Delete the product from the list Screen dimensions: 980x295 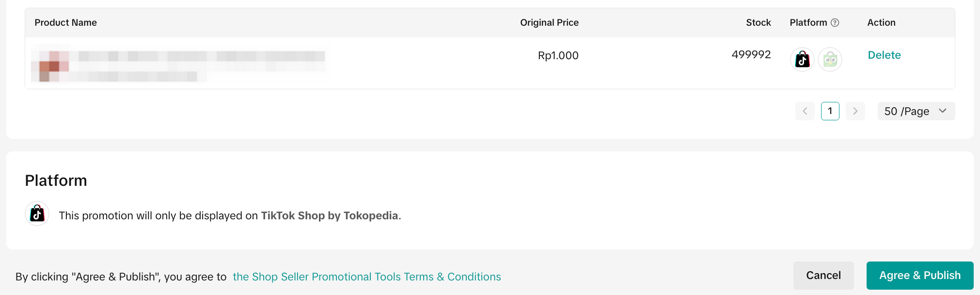[x=884, y=55]
